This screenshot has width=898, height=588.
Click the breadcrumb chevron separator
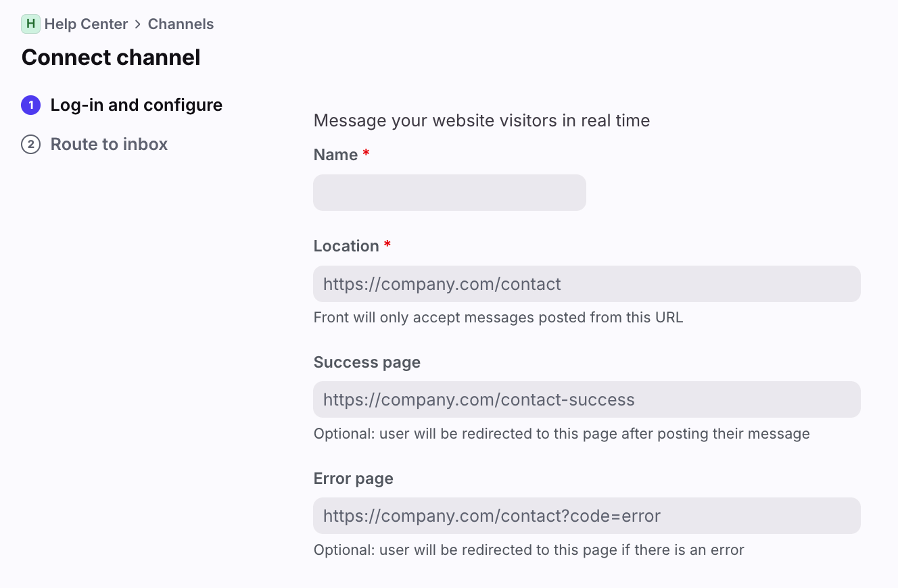pyautogui.click(x=138, y=24)
